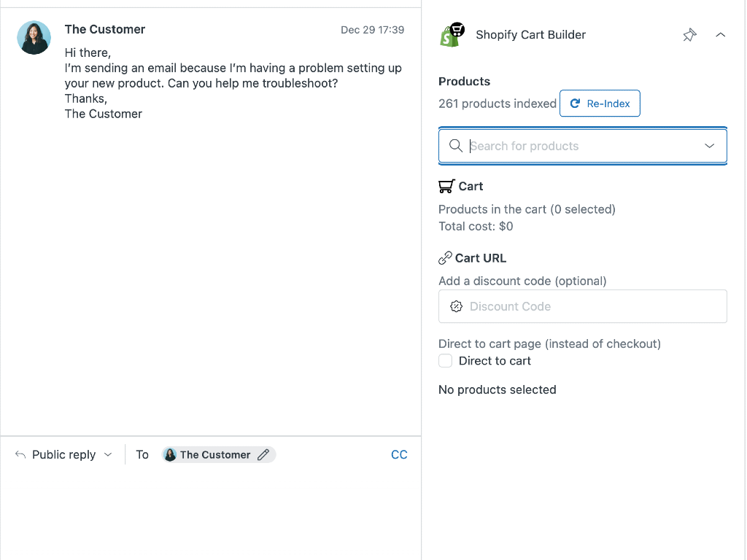Collapse the Shopify Cart Builder panel

click(x=721, y=35)
